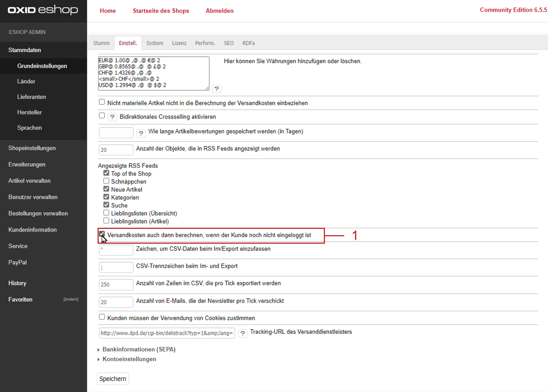
Task: Toggle Kunden müssen Cookies zustimmen checkbox
Action: [x=102, y=317]
